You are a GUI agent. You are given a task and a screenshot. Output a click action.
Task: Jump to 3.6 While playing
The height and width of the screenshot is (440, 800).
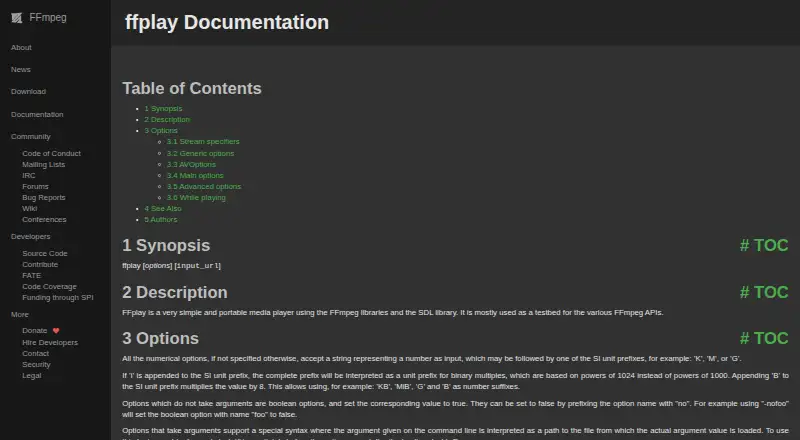tap(196, 198)
